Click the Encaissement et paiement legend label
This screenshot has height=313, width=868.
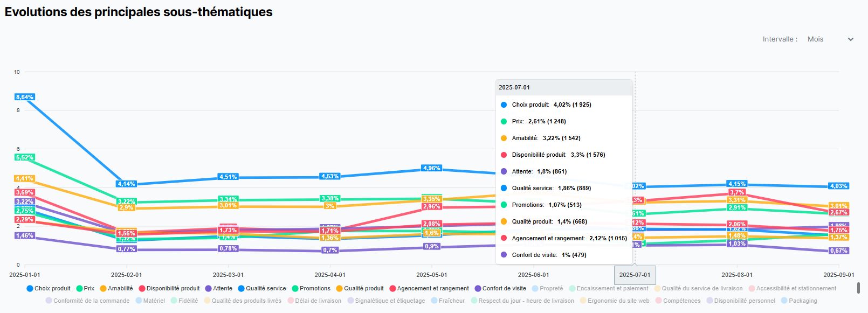[612, 288]
